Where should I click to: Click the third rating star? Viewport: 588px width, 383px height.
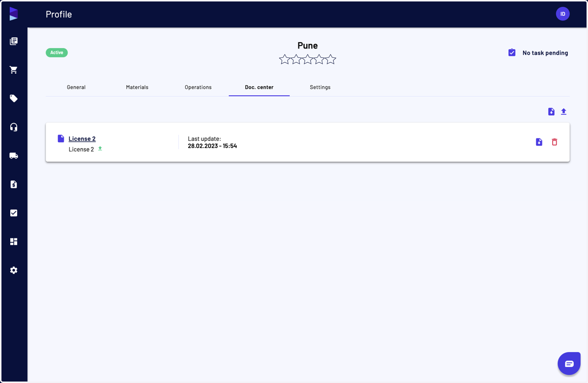pyautogui.click(x=308, y=59)
